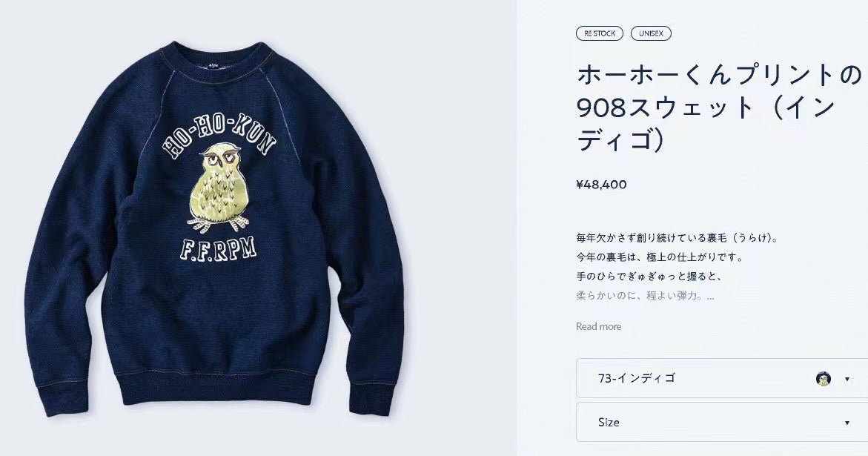
Task: Click the description line starting 毎年欠かさず
Action: (677, 239)
